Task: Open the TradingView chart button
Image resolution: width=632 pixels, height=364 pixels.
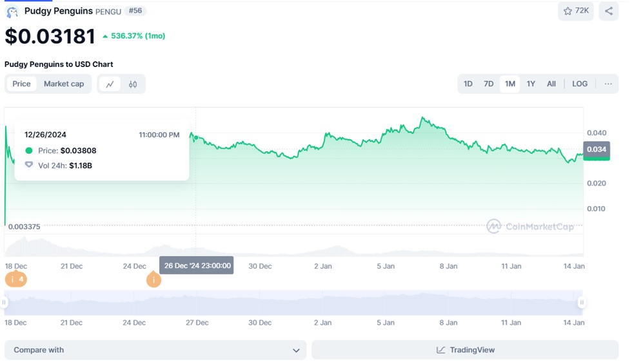Action: [465, 350]
